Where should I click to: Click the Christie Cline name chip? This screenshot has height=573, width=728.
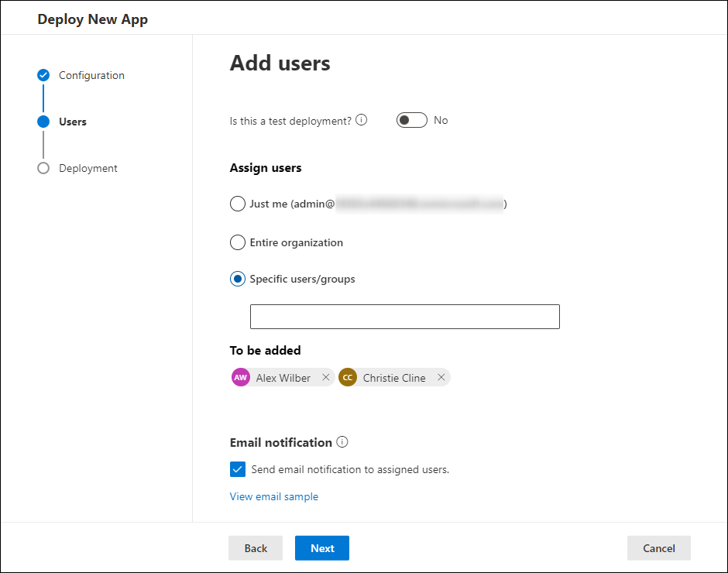394,378
